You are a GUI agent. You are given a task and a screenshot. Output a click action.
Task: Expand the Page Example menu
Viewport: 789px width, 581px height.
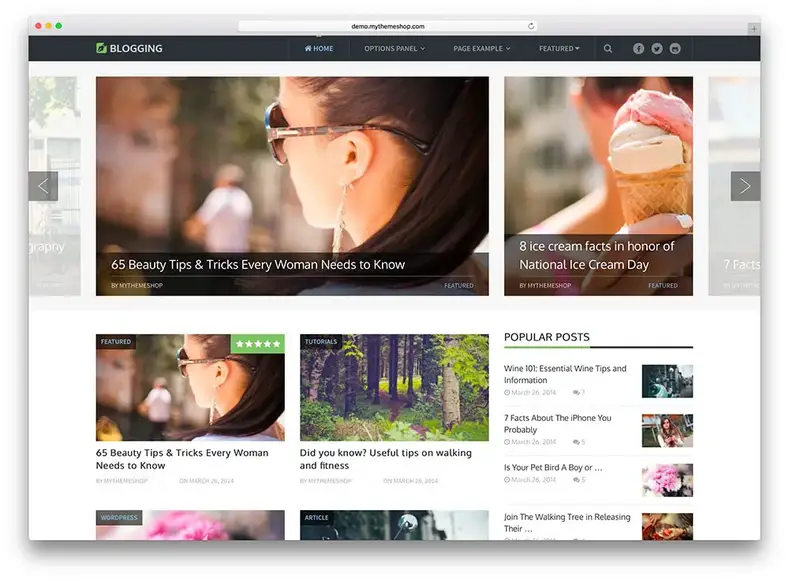click(x=482, y=49)
